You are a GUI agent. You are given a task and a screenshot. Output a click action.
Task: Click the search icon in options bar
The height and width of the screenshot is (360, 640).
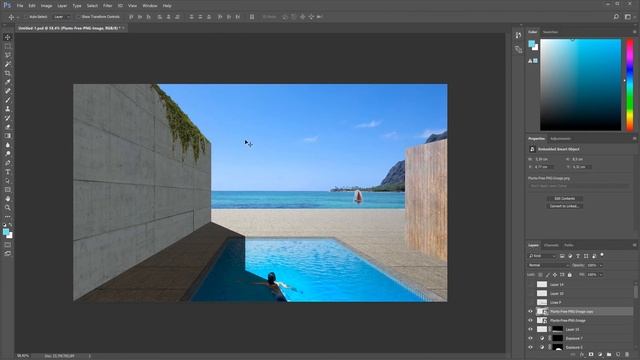(x=616, y=17)
